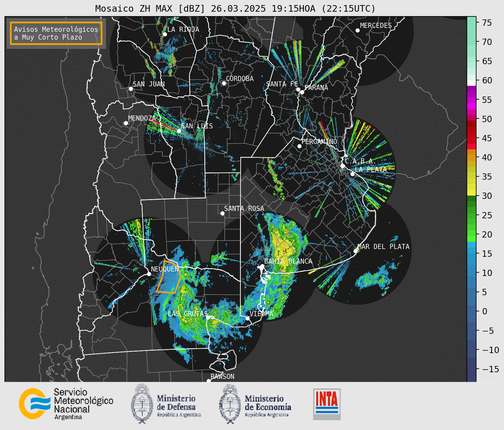Click the 20 tick label on the color scale
504x430 pixels.
pyautogui.click(x=487, y=234)
